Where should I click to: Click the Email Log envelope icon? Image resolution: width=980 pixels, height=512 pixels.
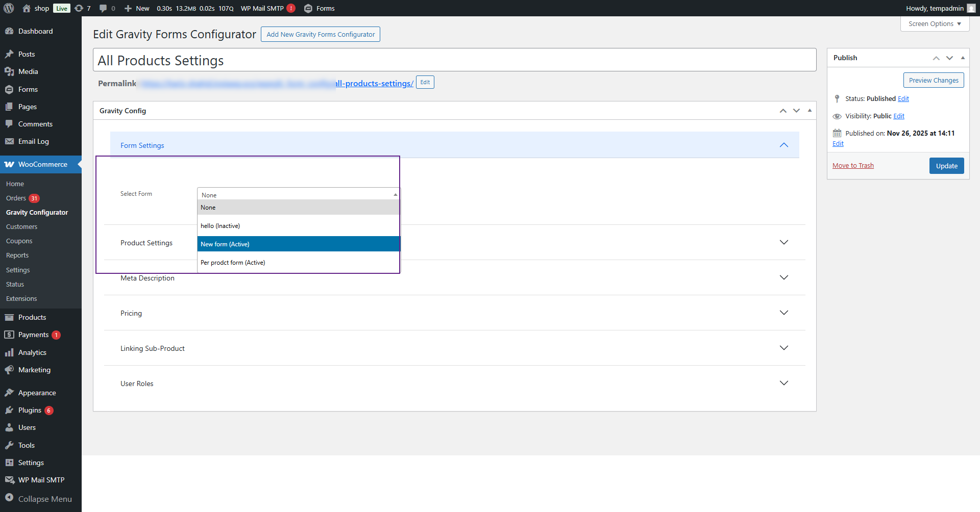[9, 141]
